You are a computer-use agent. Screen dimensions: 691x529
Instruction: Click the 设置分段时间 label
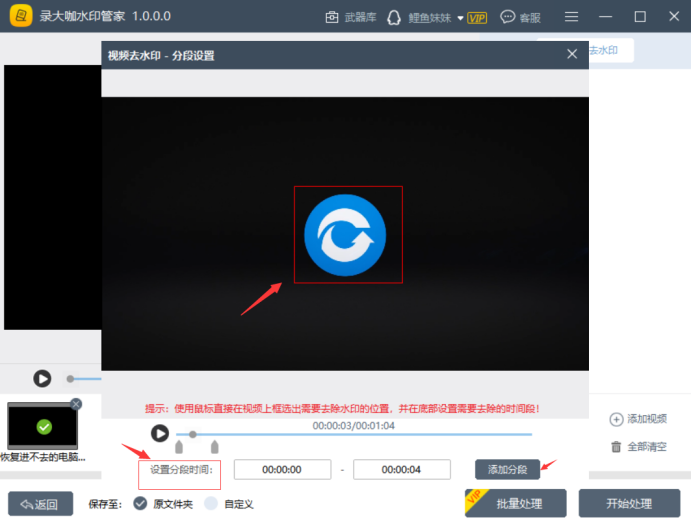pos(181,470)
